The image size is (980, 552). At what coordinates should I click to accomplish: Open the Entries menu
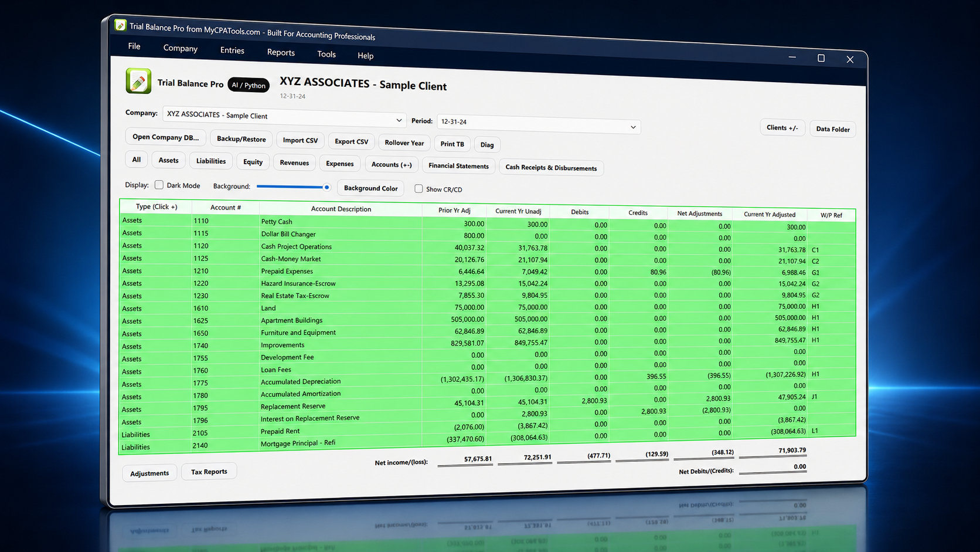[x=232, y=50]
